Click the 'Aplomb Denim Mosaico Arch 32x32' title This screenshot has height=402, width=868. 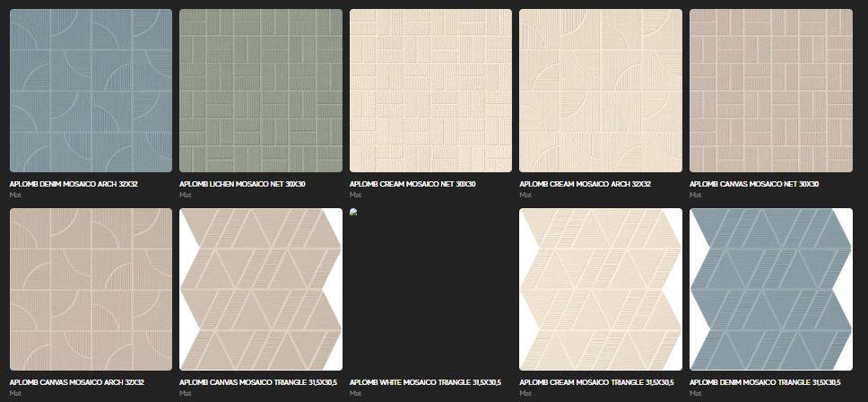click(74, 184)
